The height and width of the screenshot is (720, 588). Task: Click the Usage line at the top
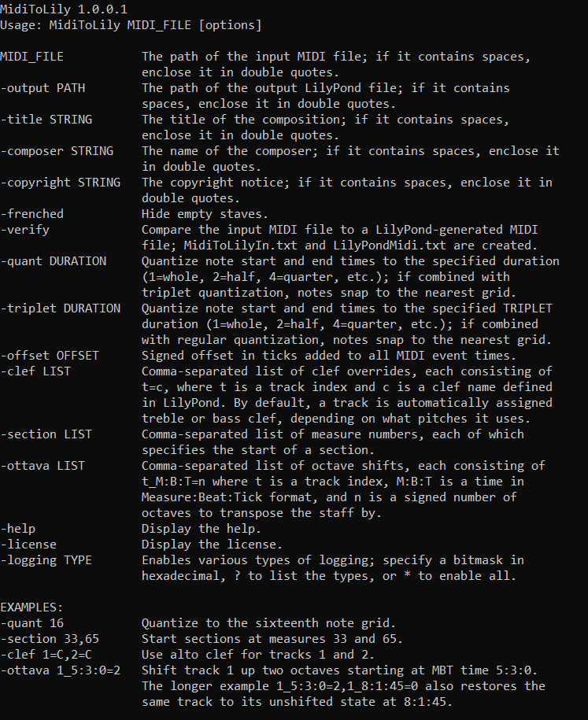(131, 24)
